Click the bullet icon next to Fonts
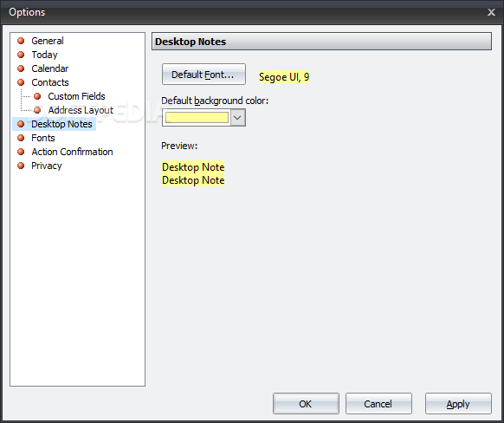This screenshot has width=504, height=423. [x=21, y=138]
